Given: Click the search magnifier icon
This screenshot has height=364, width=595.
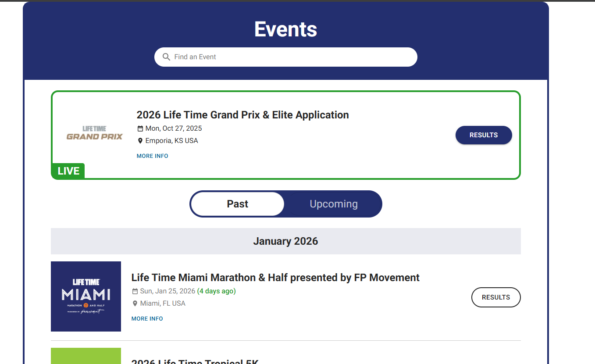Looking at the screenshot, I should click(166, 57).
